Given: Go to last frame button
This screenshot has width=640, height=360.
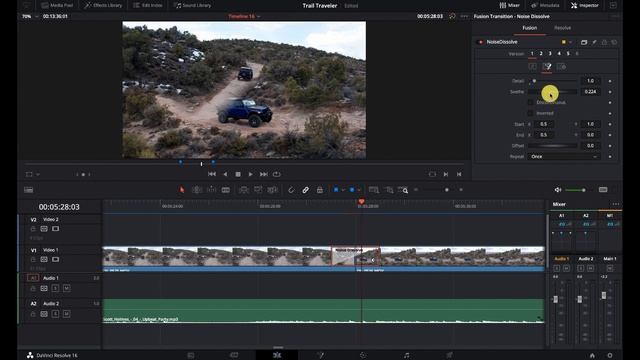Looking at the screenshot, I should [x=264, y=174].
